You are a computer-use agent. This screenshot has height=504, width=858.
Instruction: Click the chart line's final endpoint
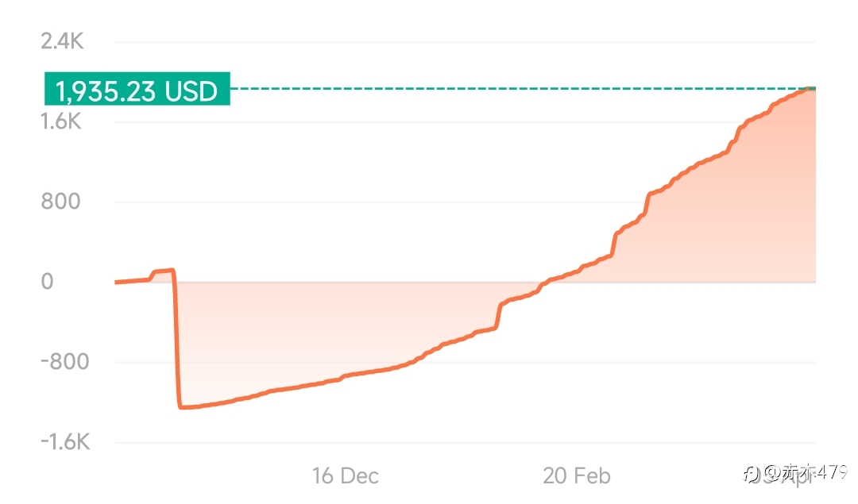(x=814, y=89)
